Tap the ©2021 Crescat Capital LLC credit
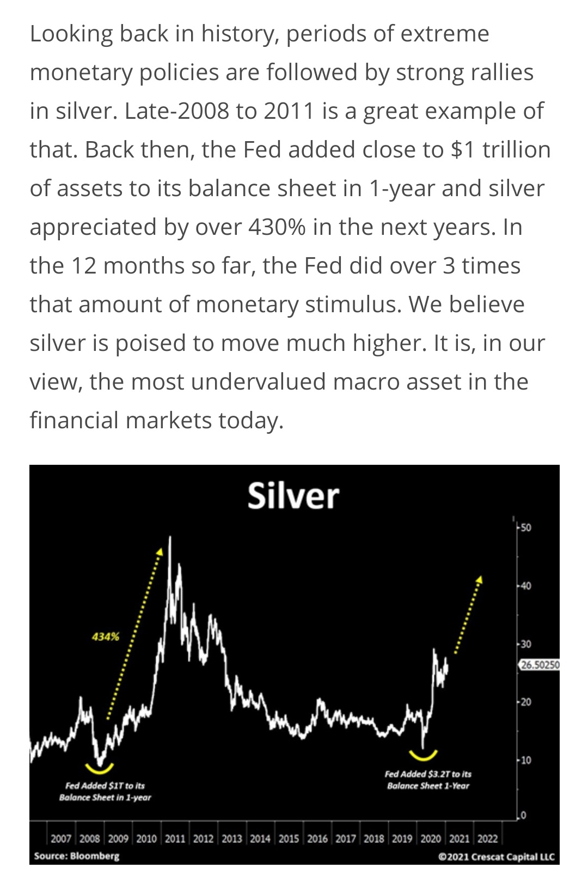 [x=497, y=857]
